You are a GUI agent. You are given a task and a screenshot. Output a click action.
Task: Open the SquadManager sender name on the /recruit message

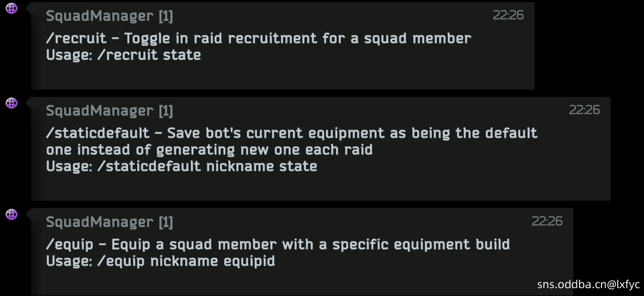109,16
